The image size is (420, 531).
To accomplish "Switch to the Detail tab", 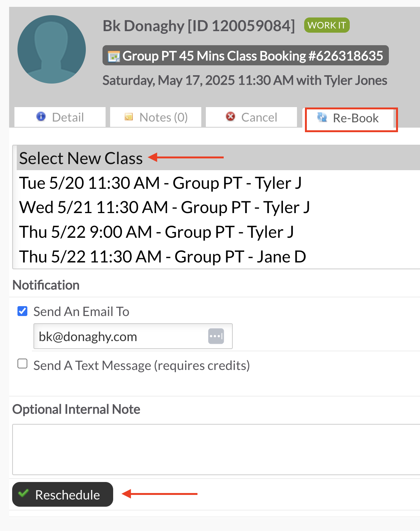I will point(60,117).
